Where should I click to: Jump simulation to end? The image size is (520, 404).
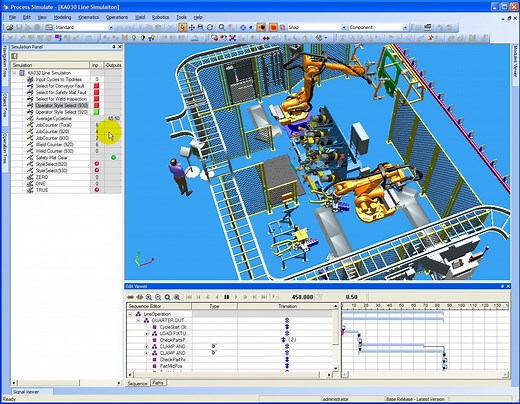point(264,297)
